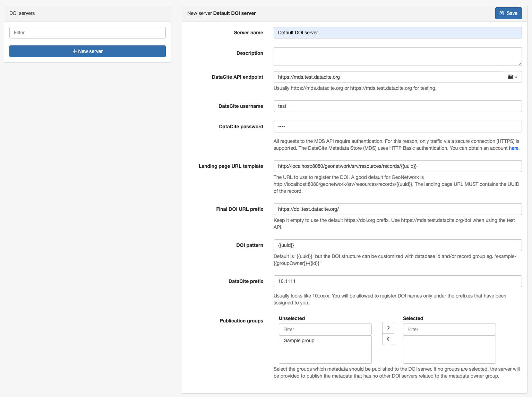The width and height of the screenshot is (532, 397).
Task: Focus the DataCite password field
Action: (x=397, y=127)
